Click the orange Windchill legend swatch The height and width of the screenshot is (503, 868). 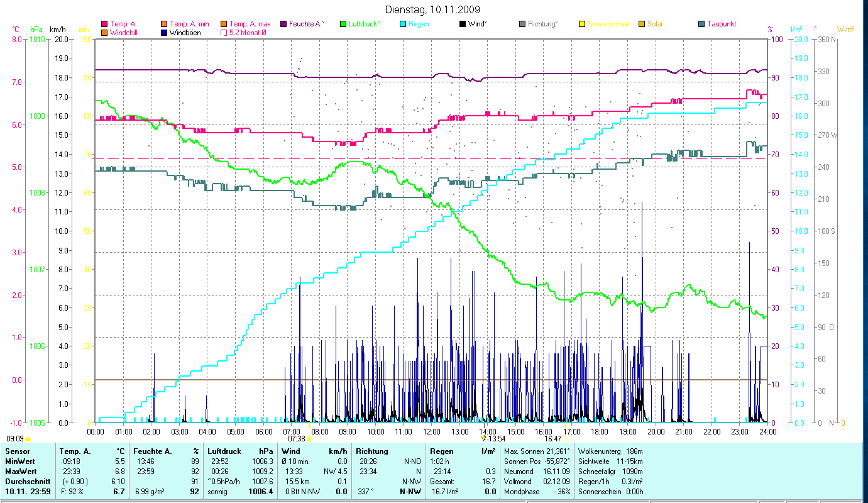pyautogui.click(x=104, y=32)
